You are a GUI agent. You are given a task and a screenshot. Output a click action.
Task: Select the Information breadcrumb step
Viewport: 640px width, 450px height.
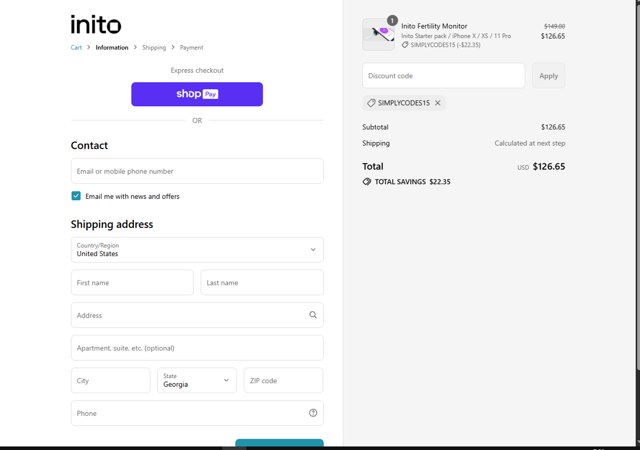point(112,47)
